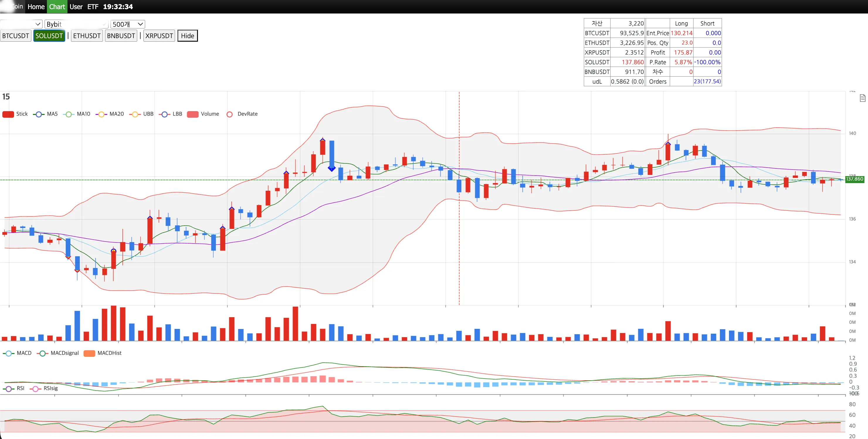
Task: Click the Short column header
Action: click(707, 23)
